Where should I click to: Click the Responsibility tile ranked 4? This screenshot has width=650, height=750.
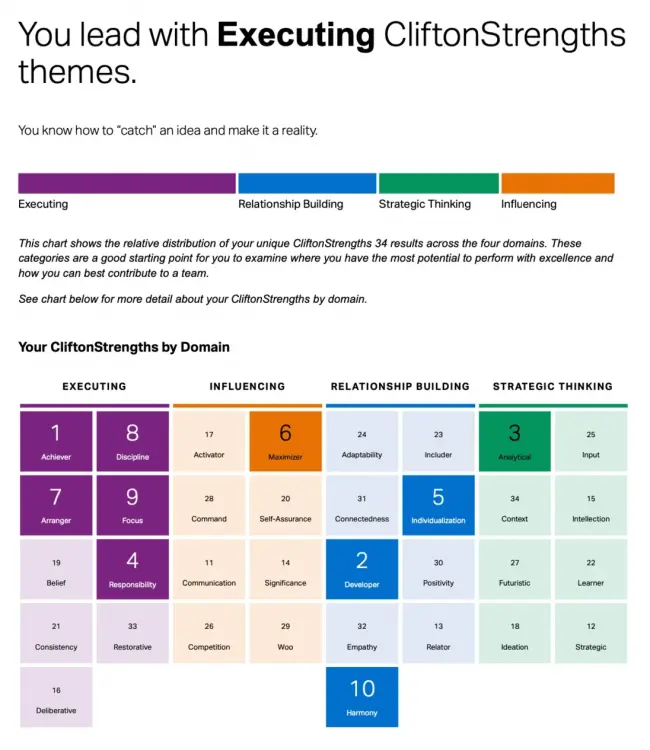tap(132, 569)
